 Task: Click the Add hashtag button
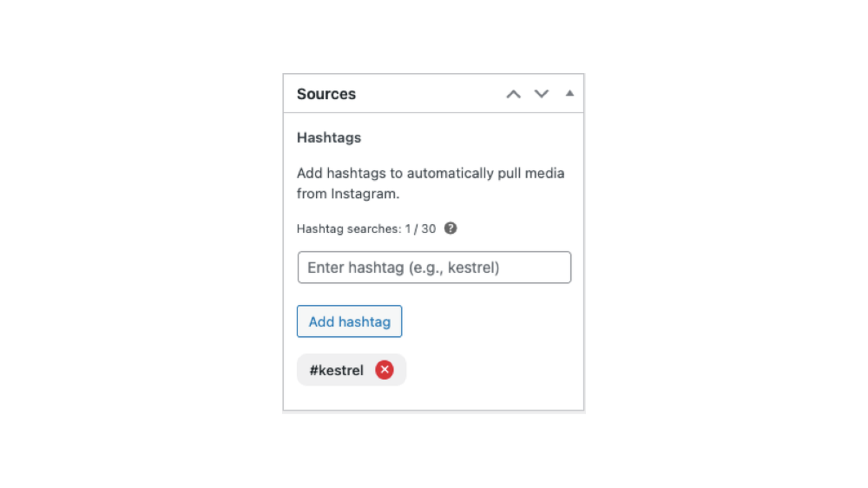pos(349,322)
